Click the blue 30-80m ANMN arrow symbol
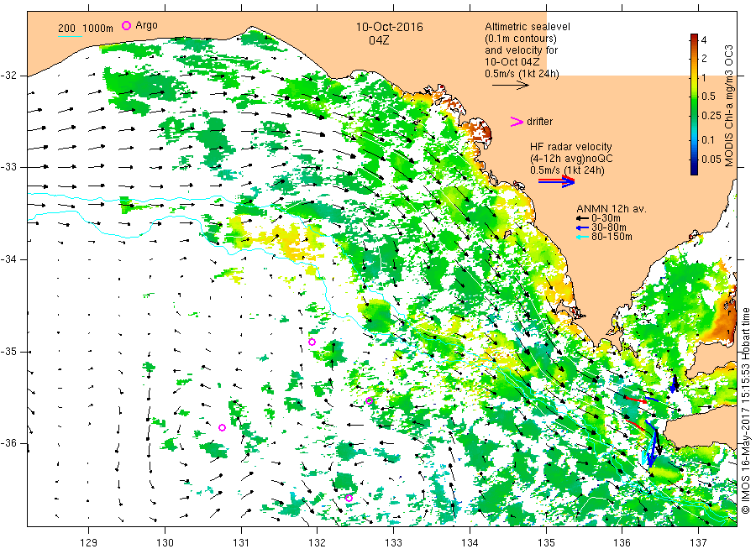 tap(582, 227)
